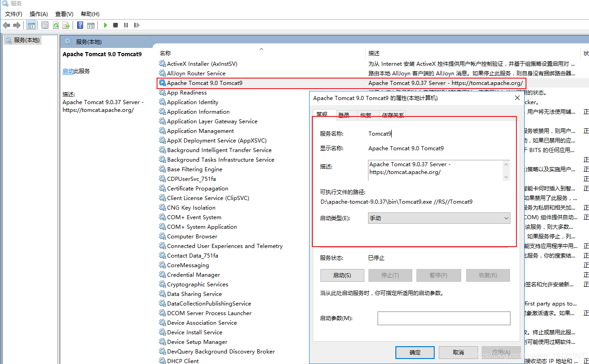The height and width of the screenshot is (364, 589).
Task: Go forward using the toolbar arrow
Action: [17, 26]
